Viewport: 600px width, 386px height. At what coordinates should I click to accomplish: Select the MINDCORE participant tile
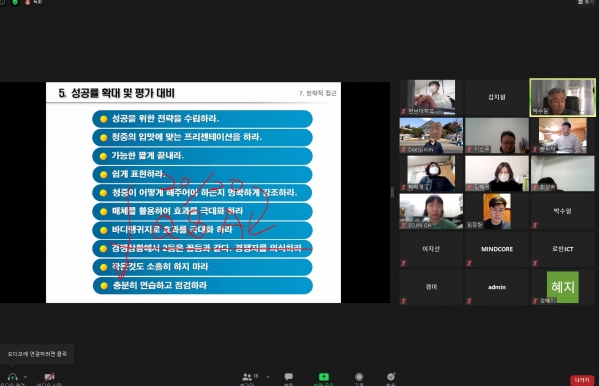[x=497, y=249]
